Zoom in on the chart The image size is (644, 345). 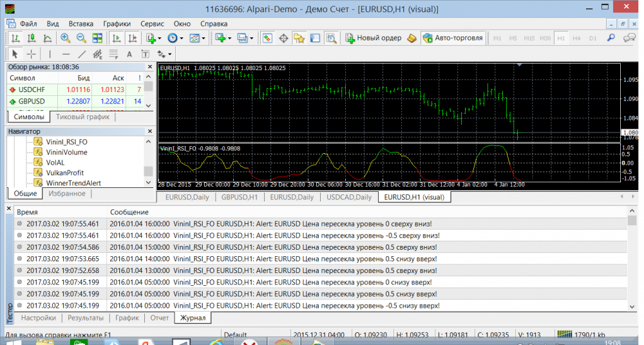point(65,38)
